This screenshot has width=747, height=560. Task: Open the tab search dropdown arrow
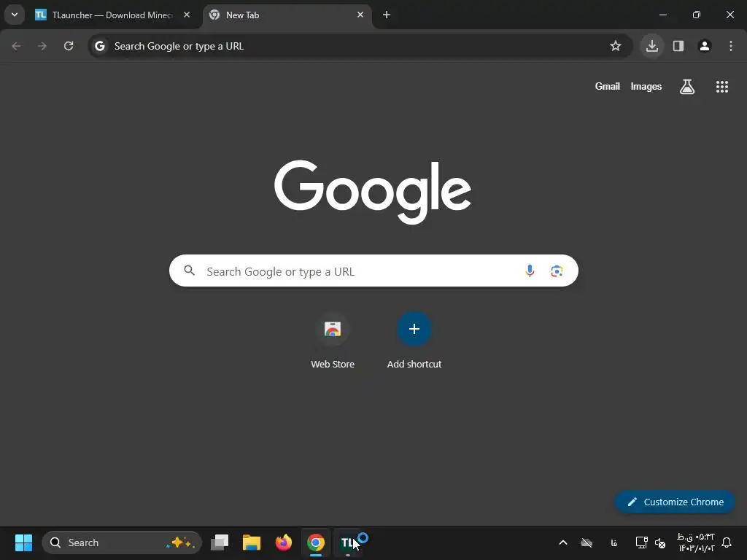point(15,15)
